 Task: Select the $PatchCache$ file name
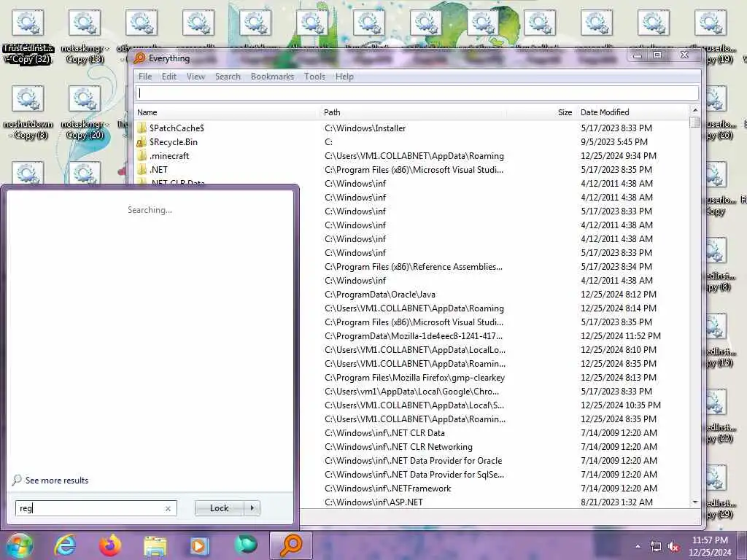[177, 128]
